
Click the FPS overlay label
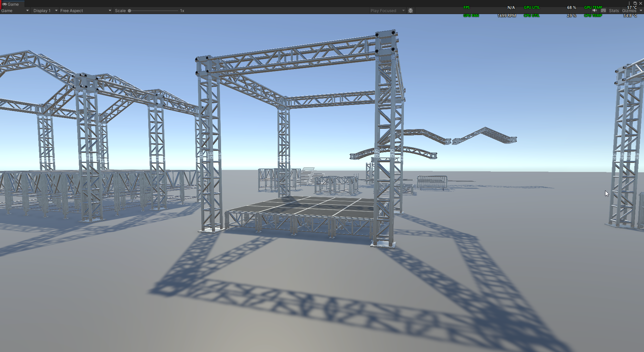pyautogui.click(x=467, y=7)
